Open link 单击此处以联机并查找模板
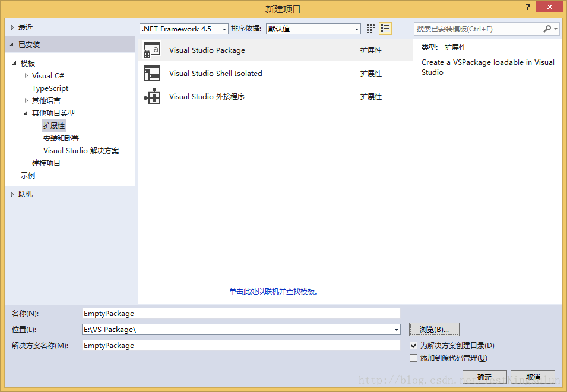 pos(275,292)
